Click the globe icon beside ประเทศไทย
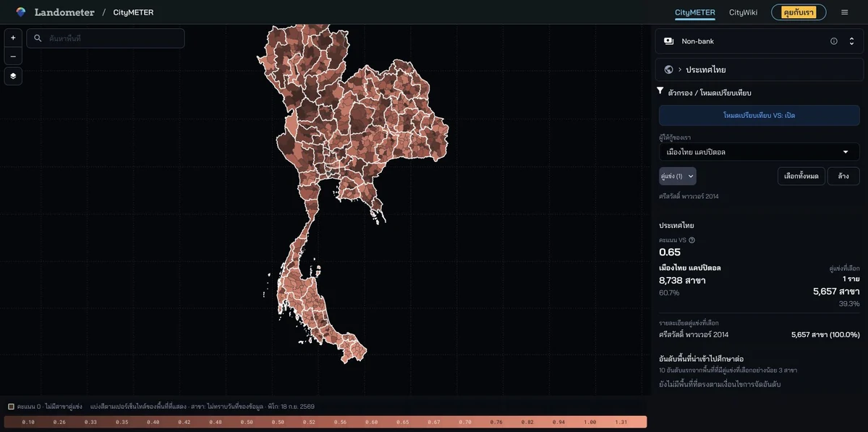The height and width of the screenshot is (432, 868). point(668,69)
